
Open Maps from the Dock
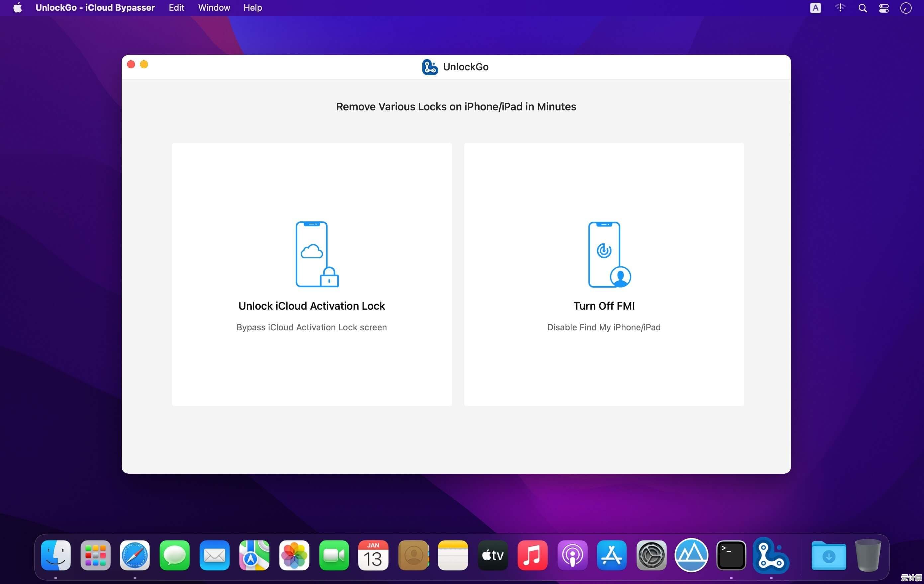(x=254, y=555)
